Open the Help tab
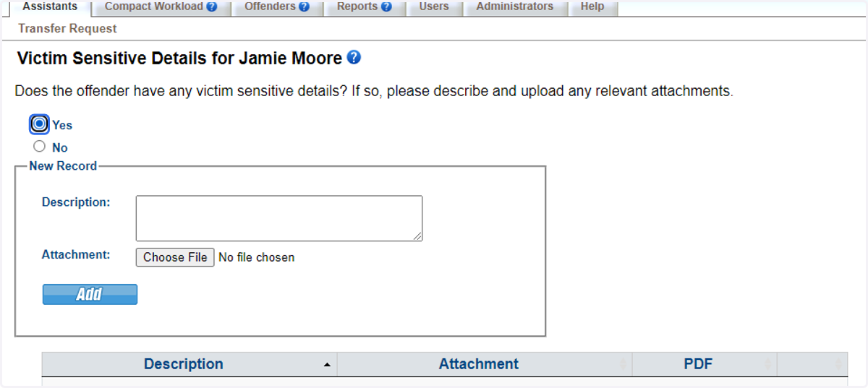Image resolution: width=868 pixels, height=388 pixels. pyautogui.click(x=592, y=7)
